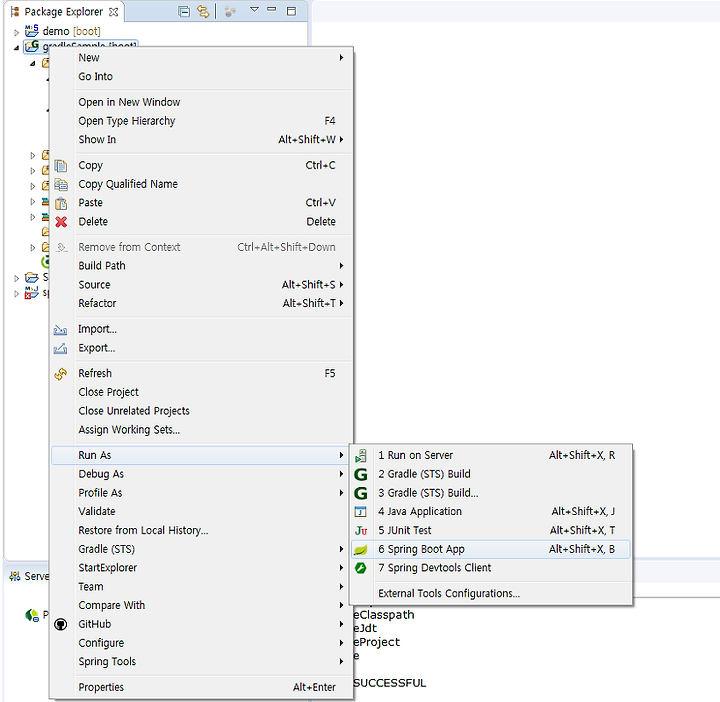
Task: Open Spring Tools submenu
Action: pos(201,662)
